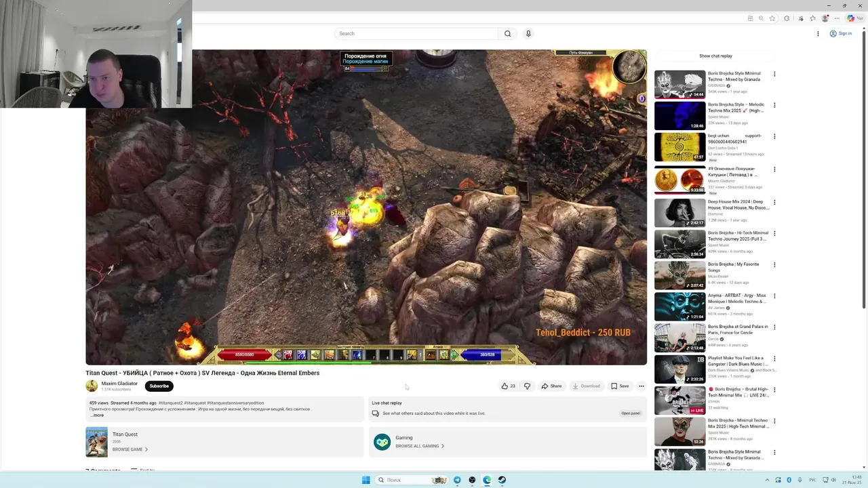Image resolution: width=868 pixels, height=488 pixels.
Task: Open Steam from the taskbar
Action: (502, 480)
